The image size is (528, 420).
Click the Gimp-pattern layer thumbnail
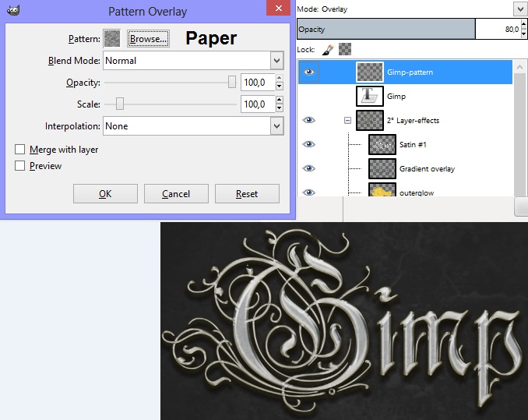tap(370, 72)
